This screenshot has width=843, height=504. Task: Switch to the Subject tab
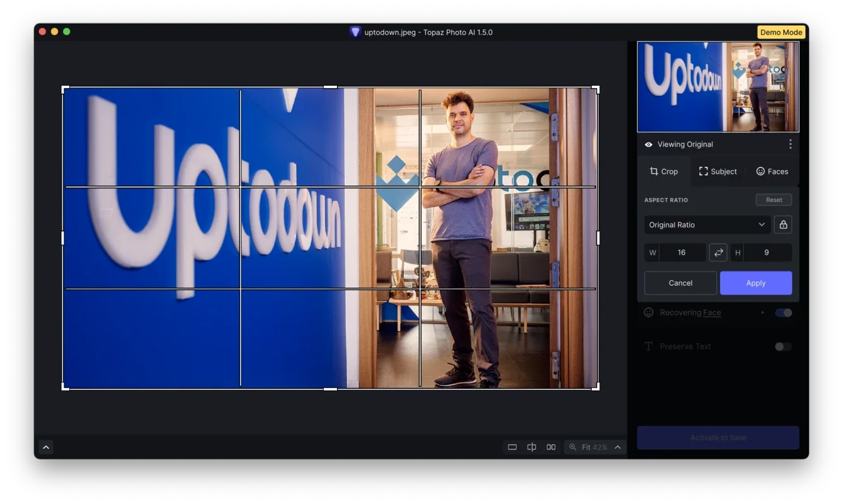(718, 171)
